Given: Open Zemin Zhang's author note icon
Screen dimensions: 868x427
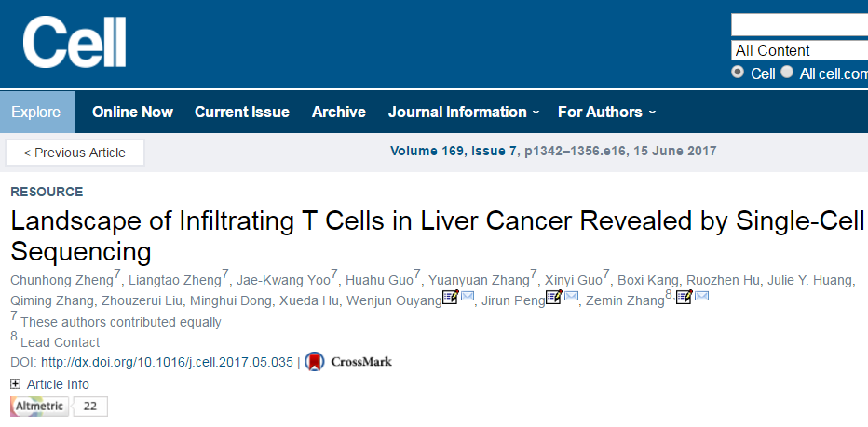Looking at the screenshot, I should 685,298.
